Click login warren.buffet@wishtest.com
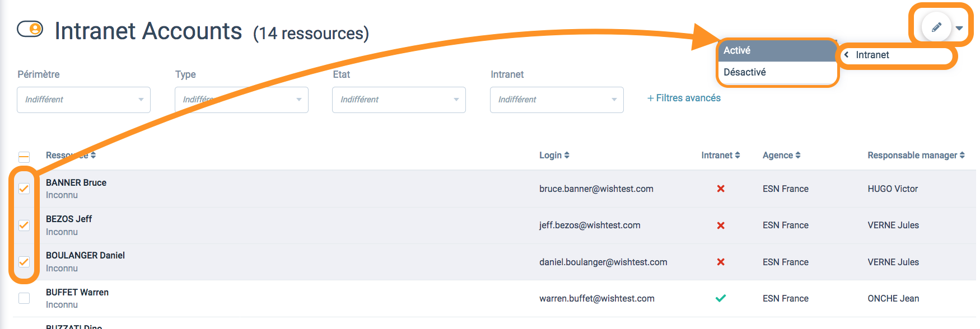This screenshot has width=980, height=329. (x=597, y=298)
